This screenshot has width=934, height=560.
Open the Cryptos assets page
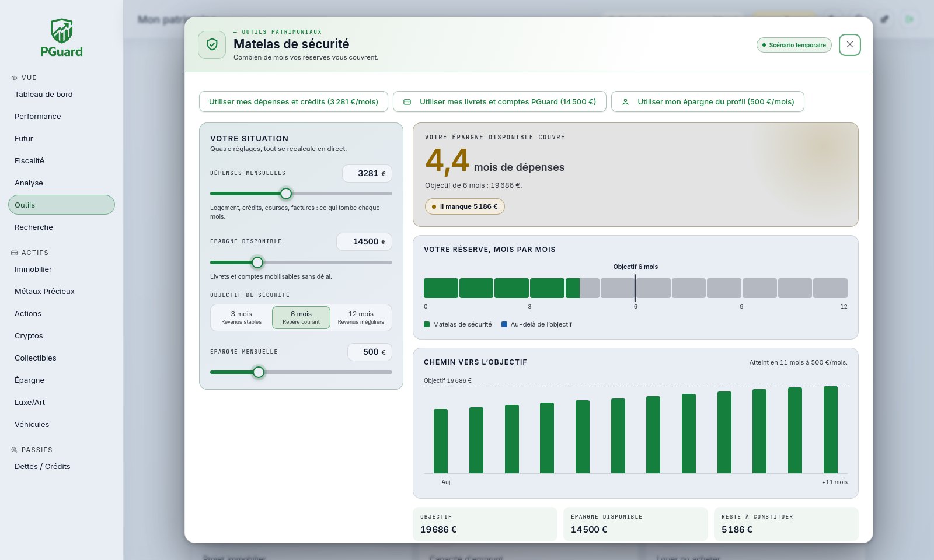(x=61, y=336)
